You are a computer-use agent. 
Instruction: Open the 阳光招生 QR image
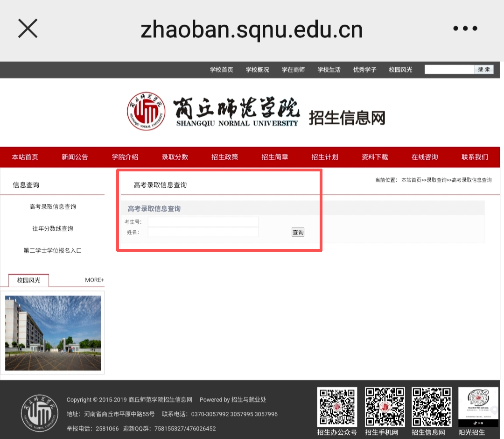pyautogui.click(x=478, y=407)
